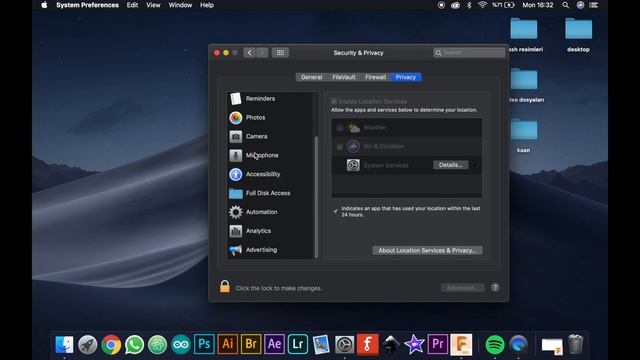Open the Edit menu
This screenshot has width=640, height=360.
point(132,5)
